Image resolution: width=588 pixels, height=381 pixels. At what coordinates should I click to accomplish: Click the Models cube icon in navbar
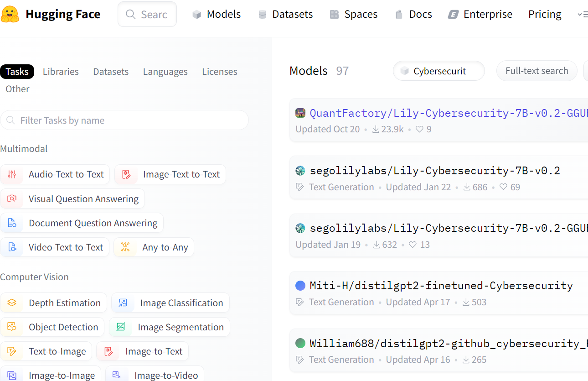pyautogui.click(x=197, y=15)
